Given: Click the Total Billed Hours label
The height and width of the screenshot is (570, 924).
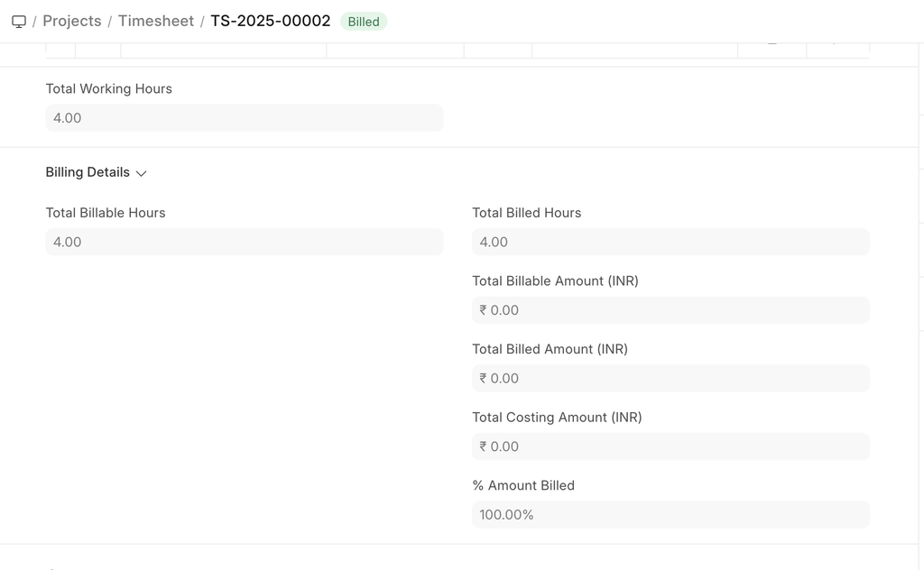Looking at the screenshot, I should [x=527, y=213].
